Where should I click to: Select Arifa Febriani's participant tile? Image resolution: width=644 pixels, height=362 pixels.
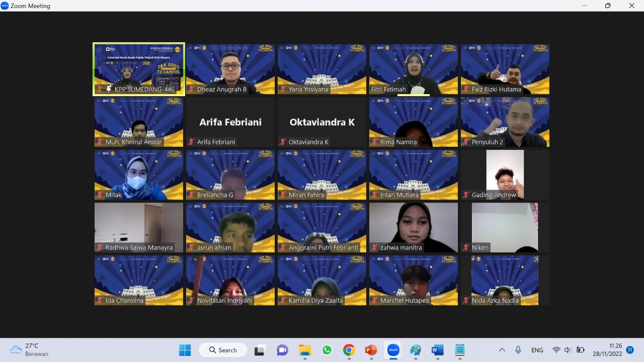230,122
